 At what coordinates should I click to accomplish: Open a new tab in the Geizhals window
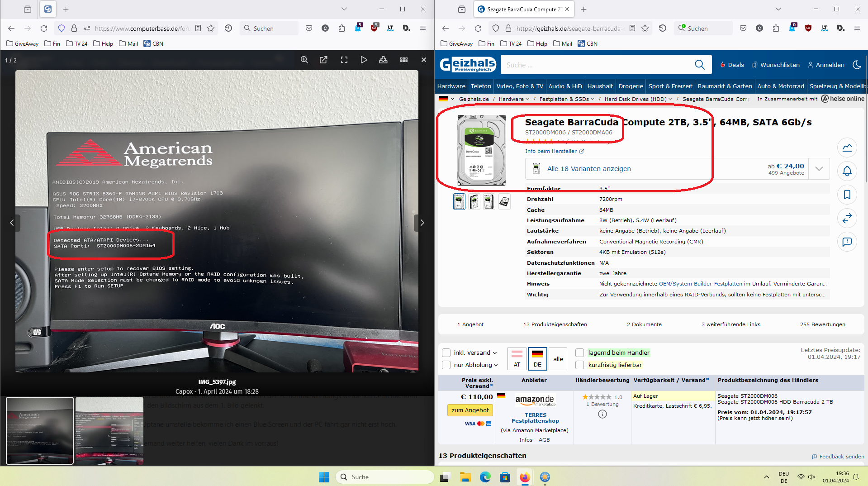583,9
